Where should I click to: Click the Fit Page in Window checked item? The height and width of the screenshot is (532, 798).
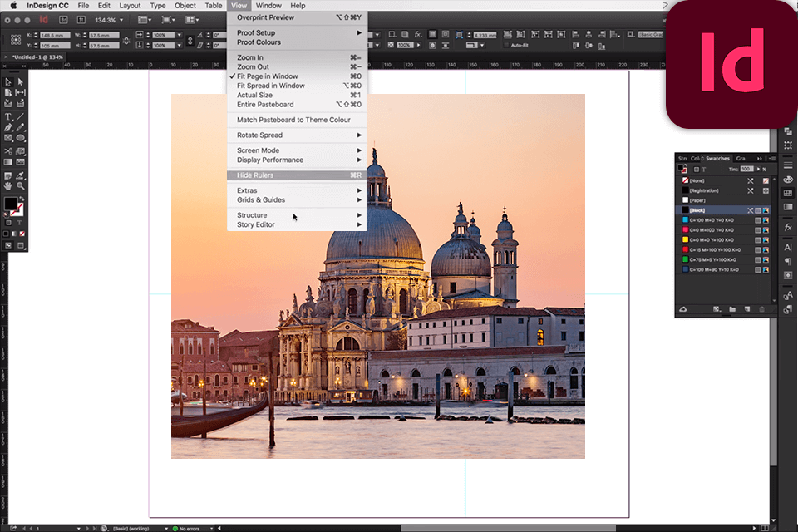267,76
